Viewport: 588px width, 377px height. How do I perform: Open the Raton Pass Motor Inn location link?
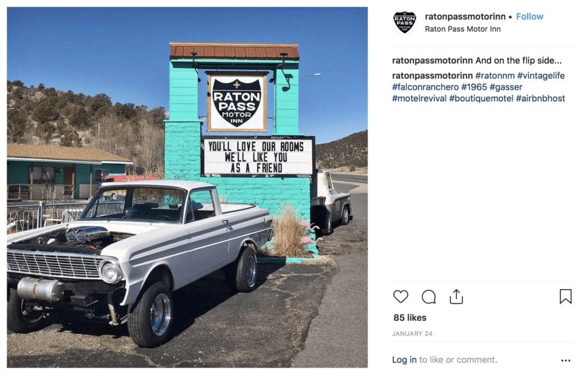(462, 29)
